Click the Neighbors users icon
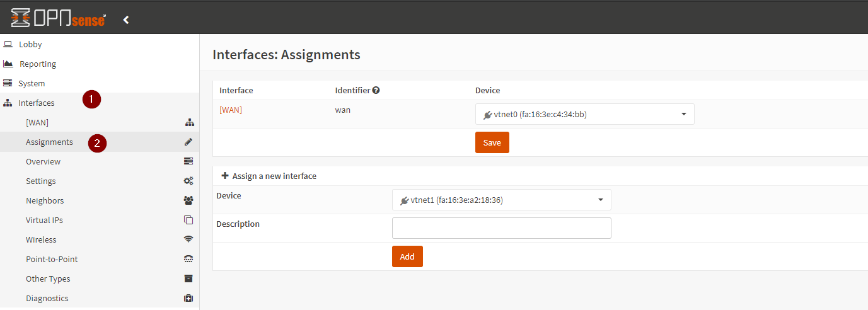Viewport: 868px width, 310px height. 188,200
